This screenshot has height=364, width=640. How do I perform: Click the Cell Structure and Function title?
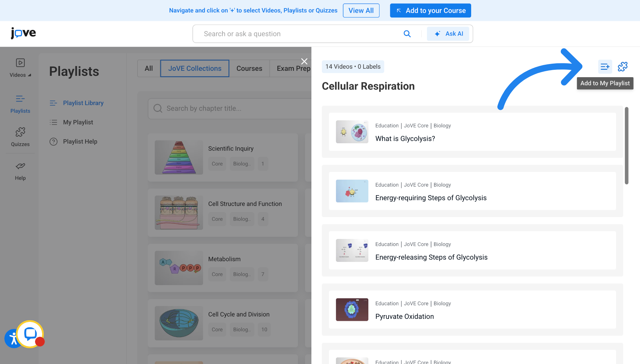245,204
